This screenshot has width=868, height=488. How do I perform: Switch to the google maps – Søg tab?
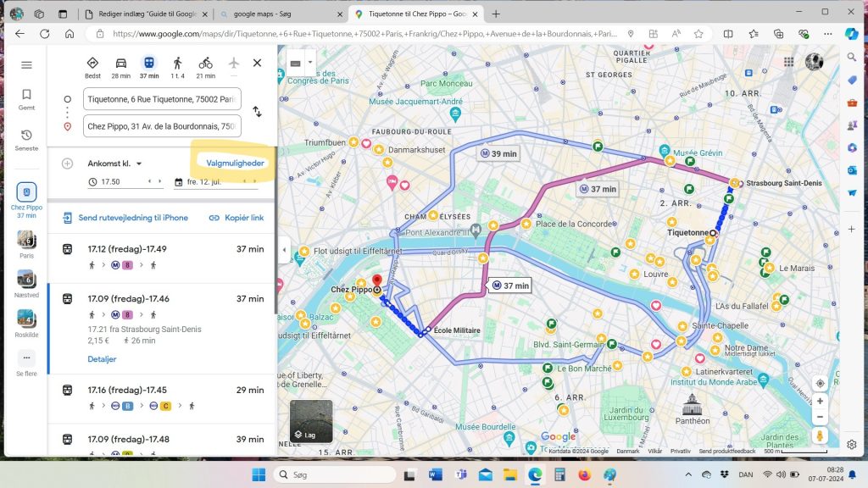pyautogui.click(x=278, y=14)
